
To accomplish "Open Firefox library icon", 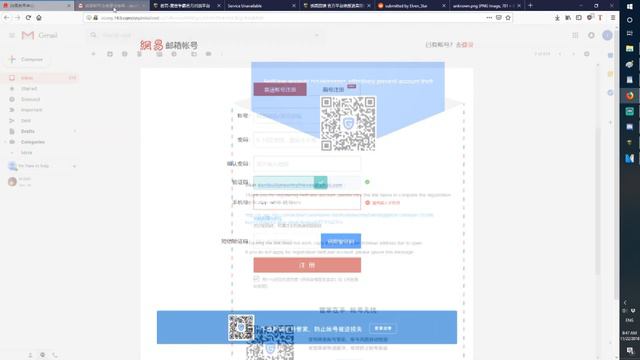I will [x=568, y=18].
